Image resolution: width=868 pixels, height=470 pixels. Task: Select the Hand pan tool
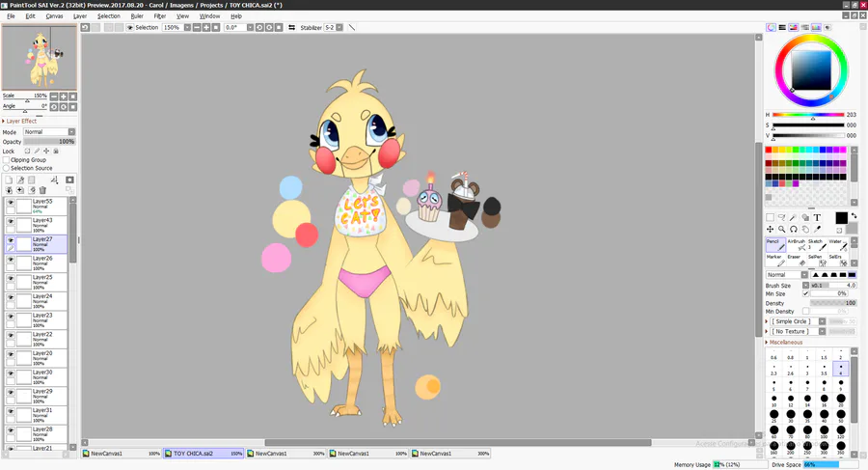tap(805, 229)
